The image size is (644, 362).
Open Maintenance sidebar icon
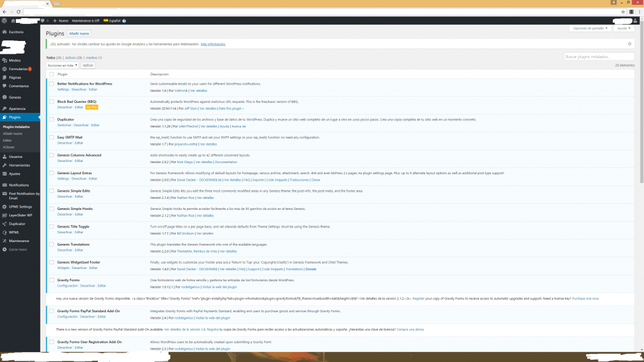pyautogui.click(x=5, y=241)
